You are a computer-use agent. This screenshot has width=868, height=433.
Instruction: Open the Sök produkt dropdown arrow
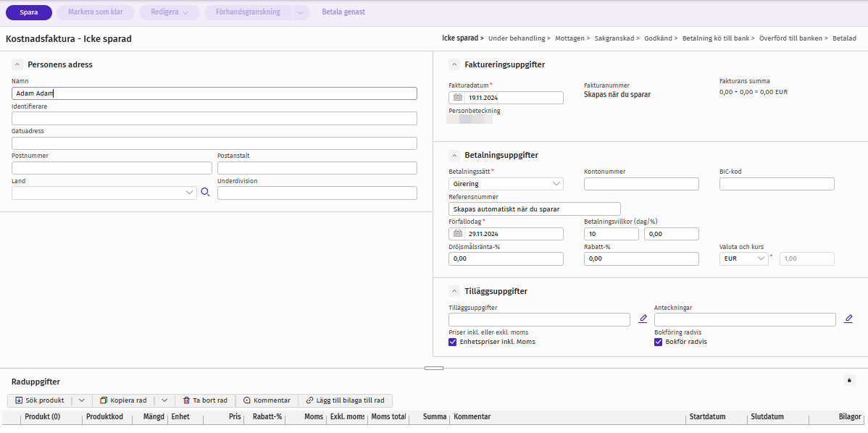coord(81,400)
